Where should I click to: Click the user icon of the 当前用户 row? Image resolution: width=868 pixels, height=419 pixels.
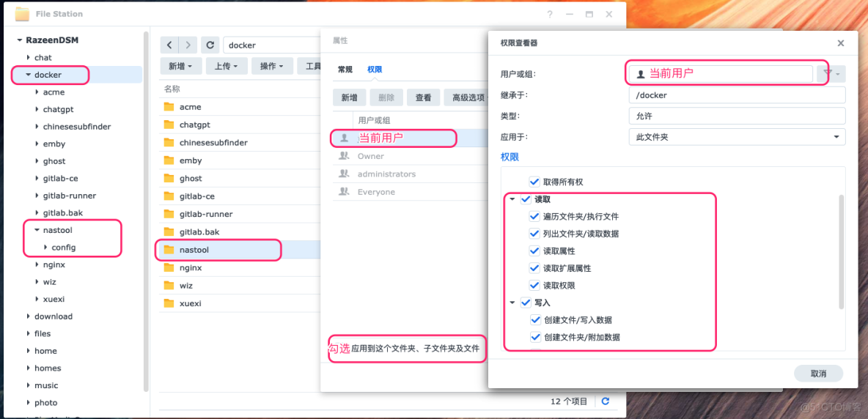point(345,138)
